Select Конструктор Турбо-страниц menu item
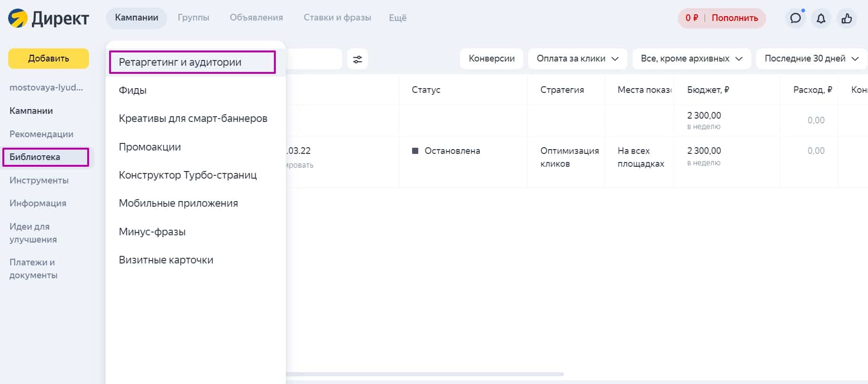 (188, 175)
